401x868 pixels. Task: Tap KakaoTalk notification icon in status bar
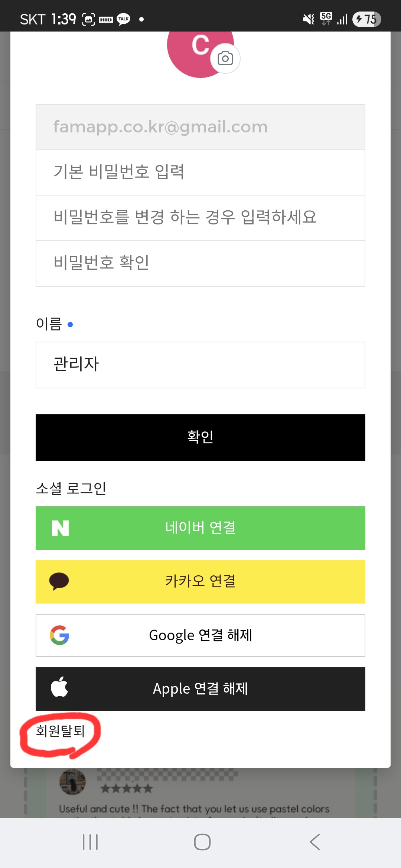123,19
